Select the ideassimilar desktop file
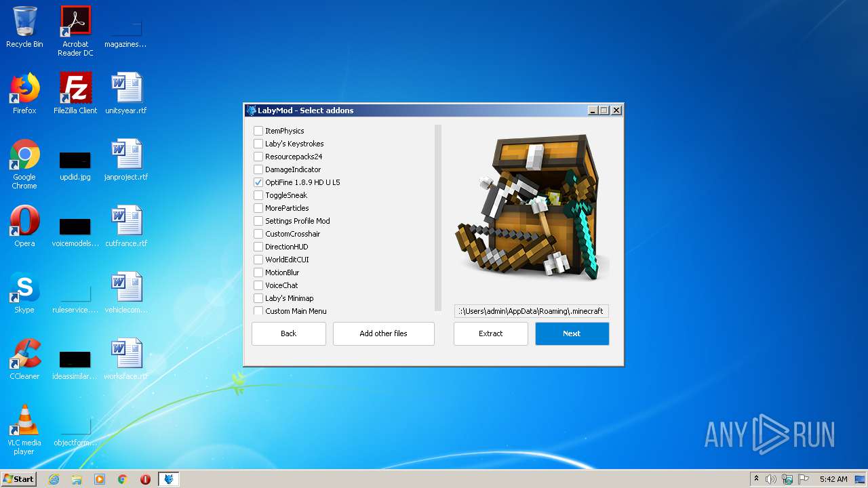 tap(75, 363)
